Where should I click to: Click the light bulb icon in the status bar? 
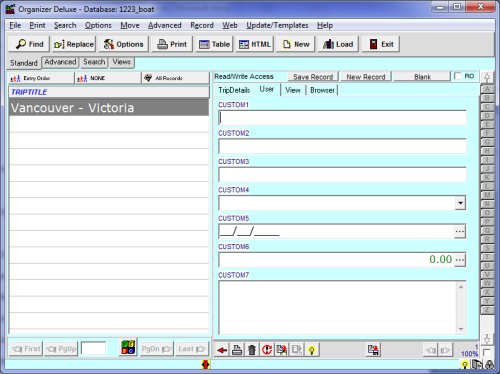(465, 365)
